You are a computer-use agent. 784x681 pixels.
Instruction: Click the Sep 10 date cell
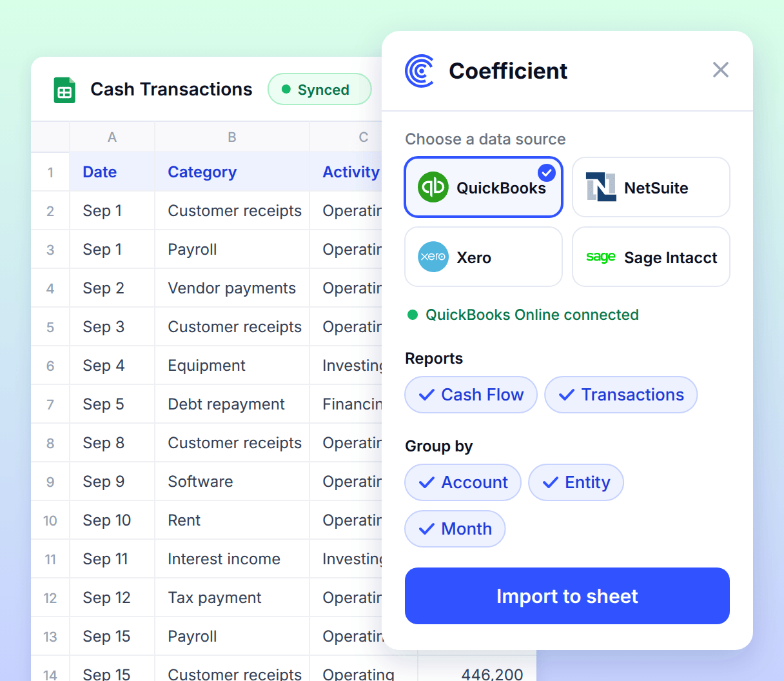coord(112,520)
